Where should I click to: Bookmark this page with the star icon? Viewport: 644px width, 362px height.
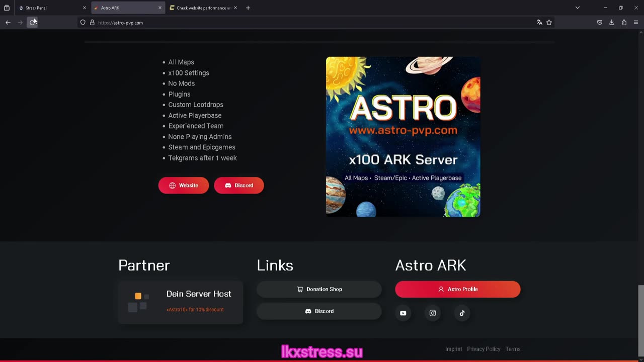coord(549,23)
